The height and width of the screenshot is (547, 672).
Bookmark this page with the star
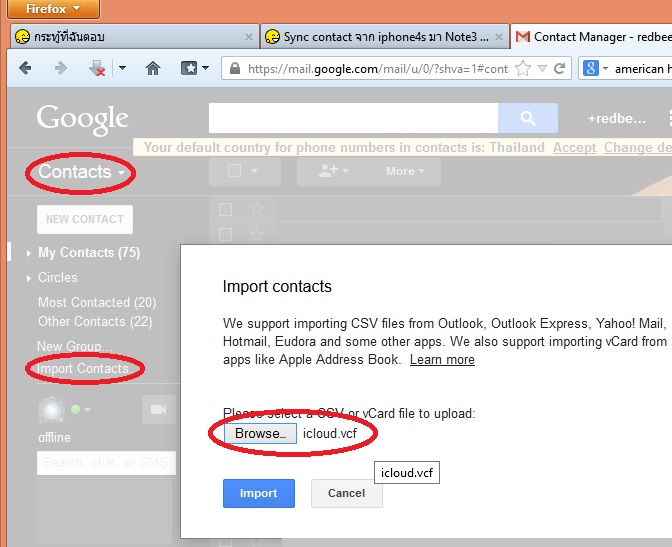(x=523, y=68)
